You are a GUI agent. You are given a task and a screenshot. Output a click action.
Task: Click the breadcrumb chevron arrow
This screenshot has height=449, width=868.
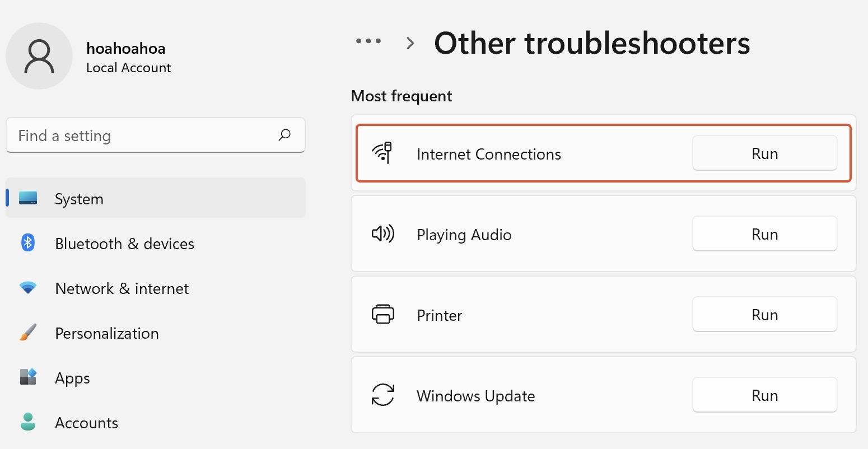410,43
